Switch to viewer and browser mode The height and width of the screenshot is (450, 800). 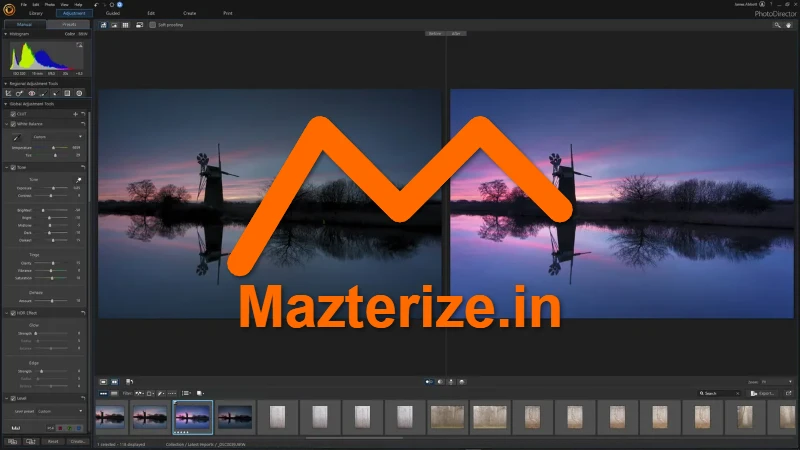click(x=104, y=24)
